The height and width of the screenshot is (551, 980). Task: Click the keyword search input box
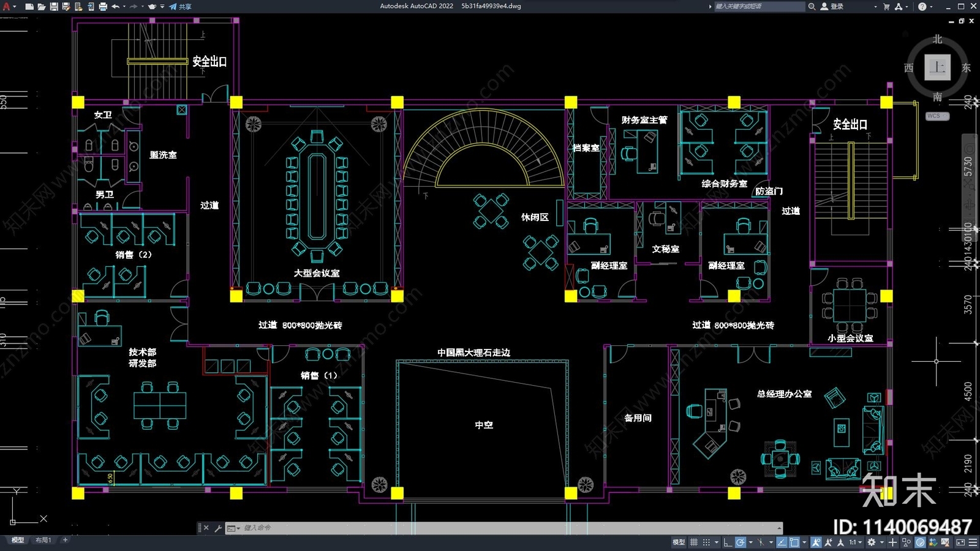point(759,6)
